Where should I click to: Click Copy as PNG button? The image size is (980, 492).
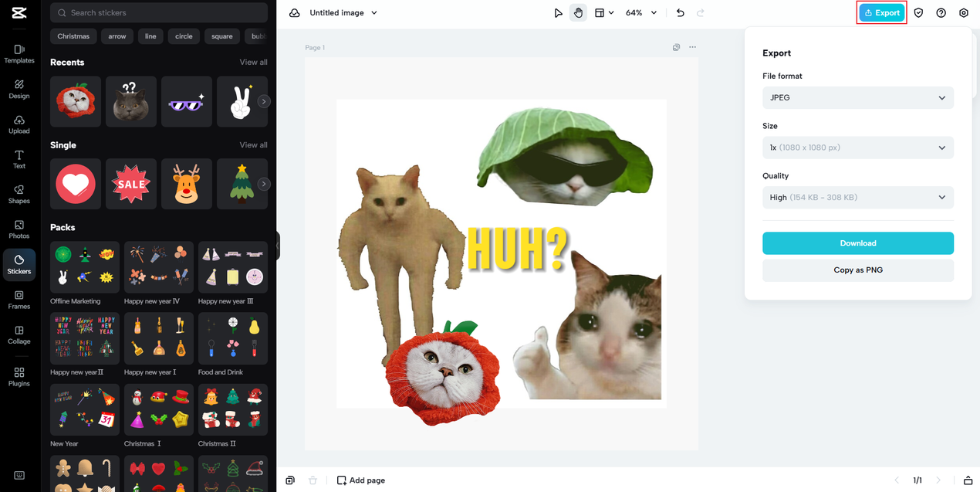coord(858,270)
